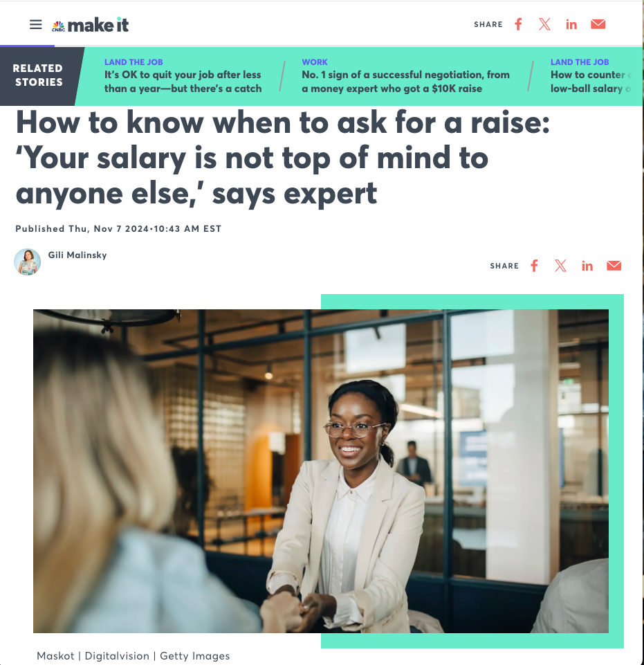This screenshot has width=644, height=665.
Task: Select the Work category label
Action: tap(315, 62)
